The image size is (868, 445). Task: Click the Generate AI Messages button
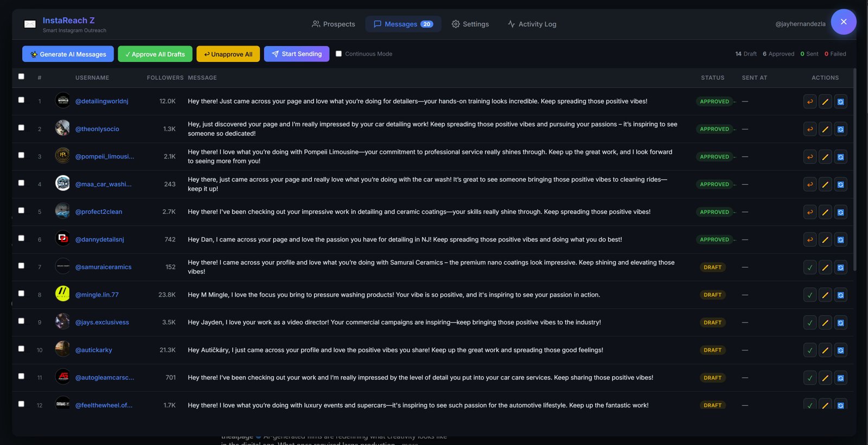click(x=68, y=54)
